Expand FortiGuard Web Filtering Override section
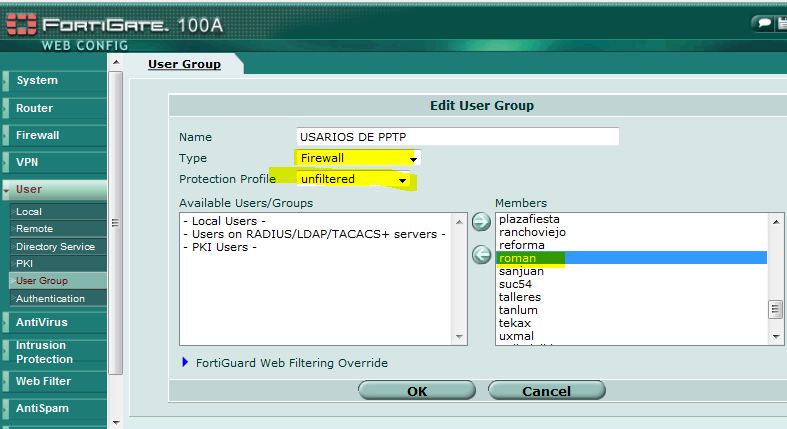Screen dimensions: 787x429 point(185,362)
